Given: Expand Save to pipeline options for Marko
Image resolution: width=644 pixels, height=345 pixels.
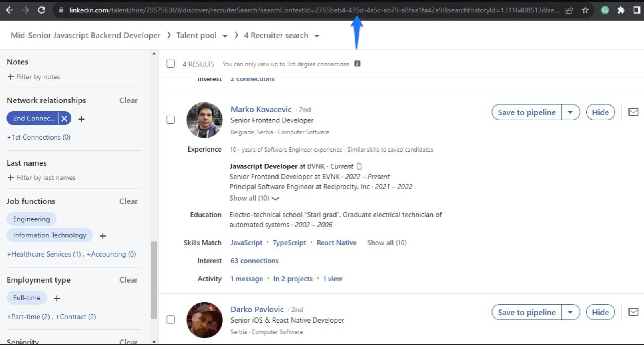Looking at the screenshot, I should 570,112.
